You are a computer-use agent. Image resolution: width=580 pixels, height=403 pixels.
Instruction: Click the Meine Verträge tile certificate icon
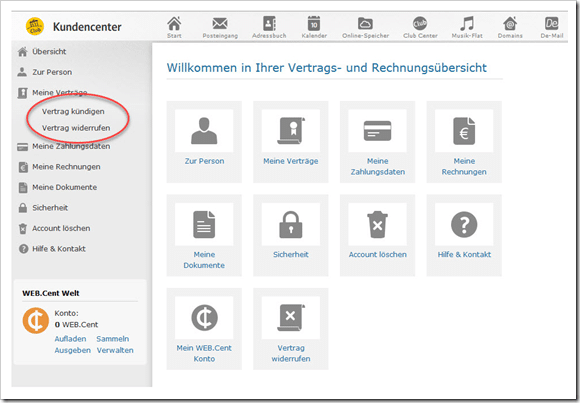pos(291,130)
